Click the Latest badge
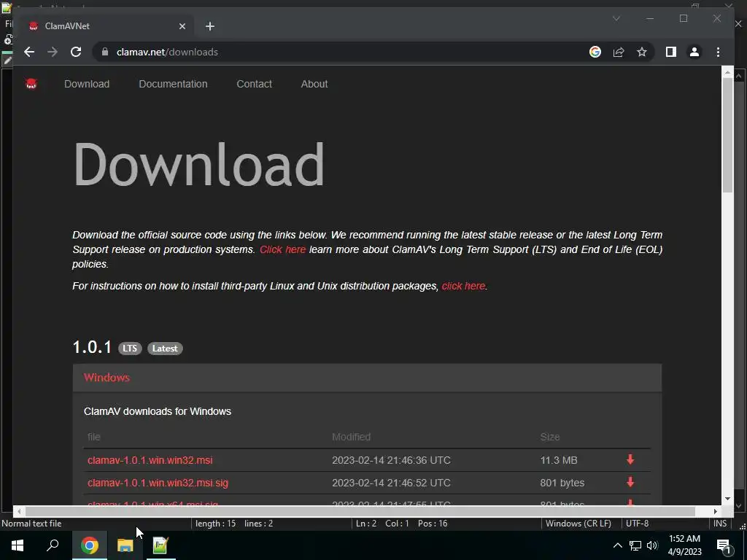 click(x=165, y=348)
